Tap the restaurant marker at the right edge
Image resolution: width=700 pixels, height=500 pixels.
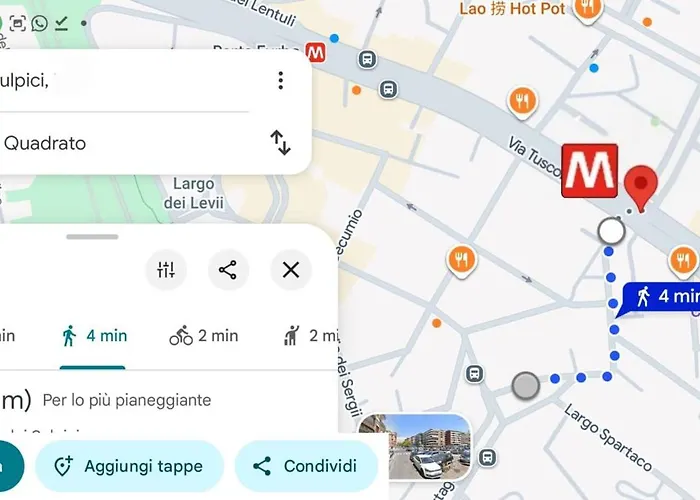[x=683, y=261]
